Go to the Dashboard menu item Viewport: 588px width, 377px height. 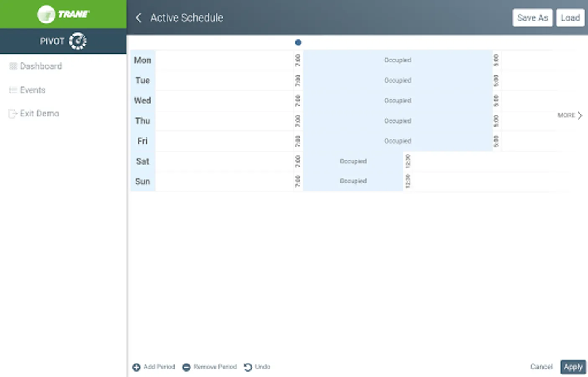41,66
